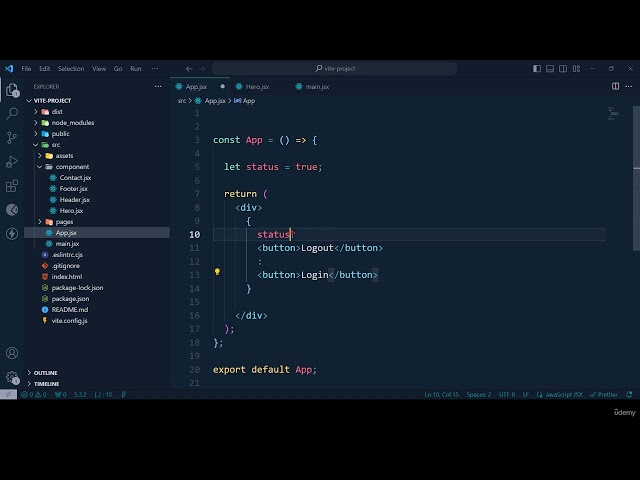The image size is (640, 480).
Task: Click the LF end of line indicator
Action: tap(526, 395)
